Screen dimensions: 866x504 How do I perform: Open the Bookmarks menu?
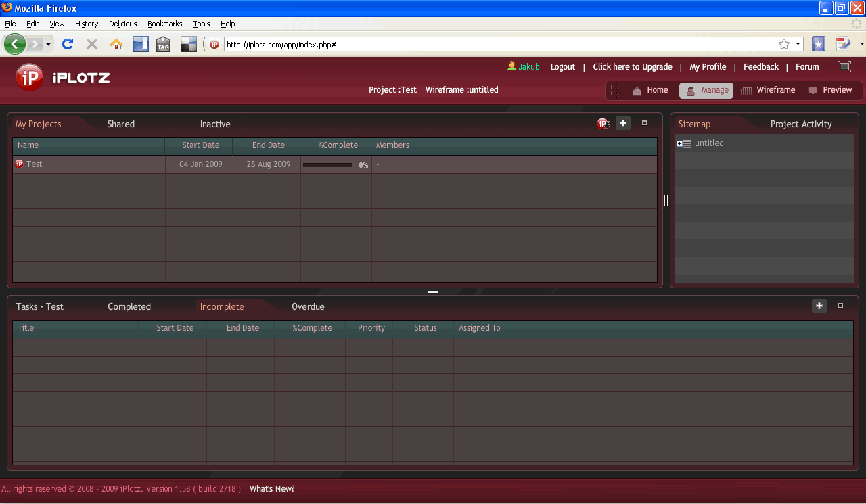coord(165,24)
